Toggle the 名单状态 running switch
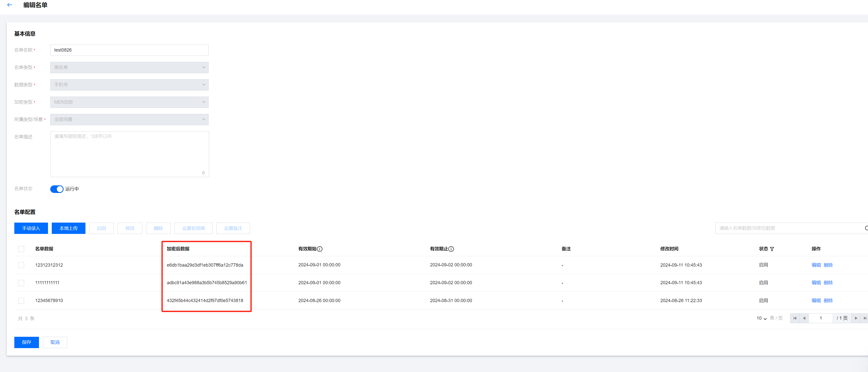The image size is (868, 372). [57, 189]
